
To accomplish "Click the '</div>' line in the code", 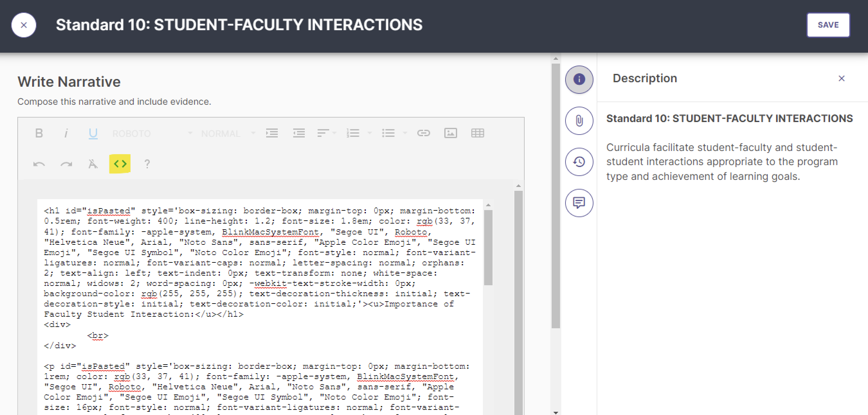I will [60, 346].
